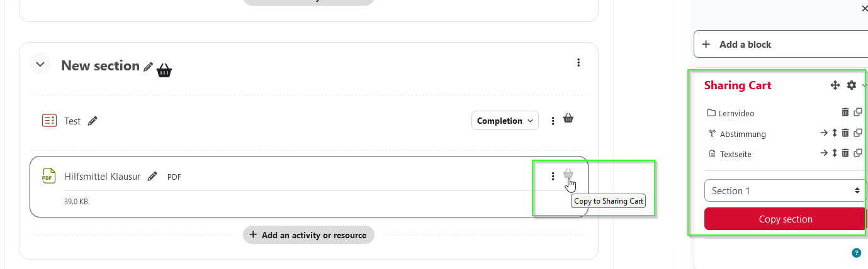The width and height of the screenshot is (868, 269).
Task: Rename Test using its pencil icon
Action: [x=93, y=121]
